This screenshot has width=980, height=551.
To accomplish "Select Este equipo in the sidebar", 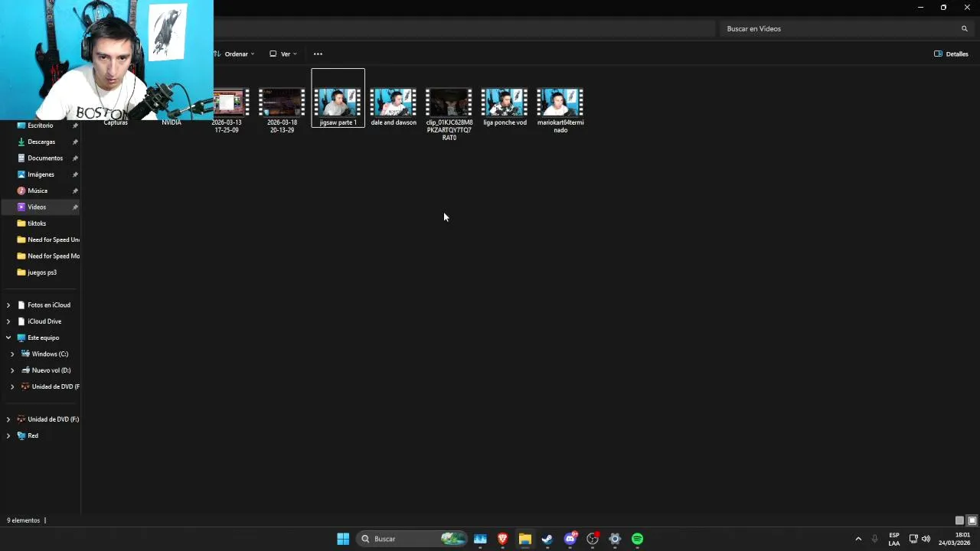I will click(41, 337).
